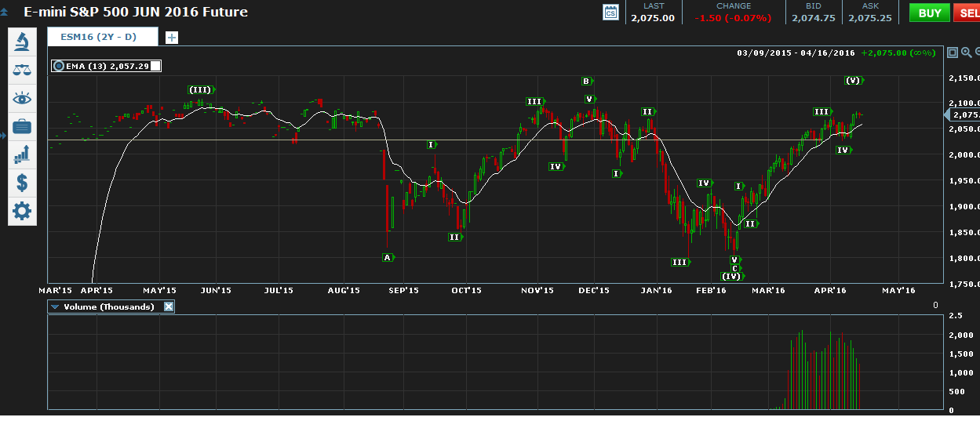The image size is (980, 428).
Task: Add a new chart tab with plus
Action: [172, 37]
